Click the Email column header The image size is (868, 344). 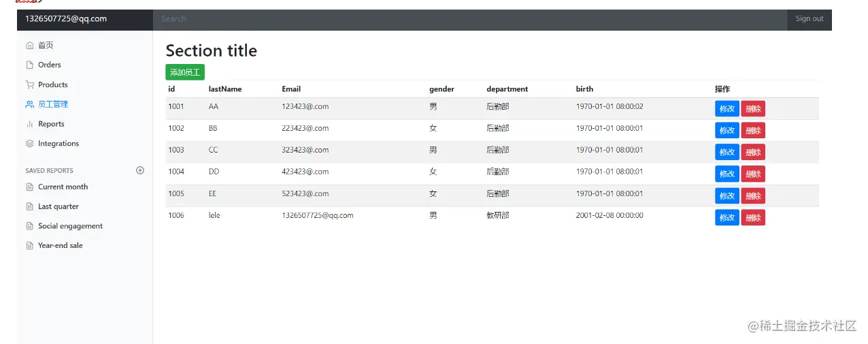(x=291, y=89)
